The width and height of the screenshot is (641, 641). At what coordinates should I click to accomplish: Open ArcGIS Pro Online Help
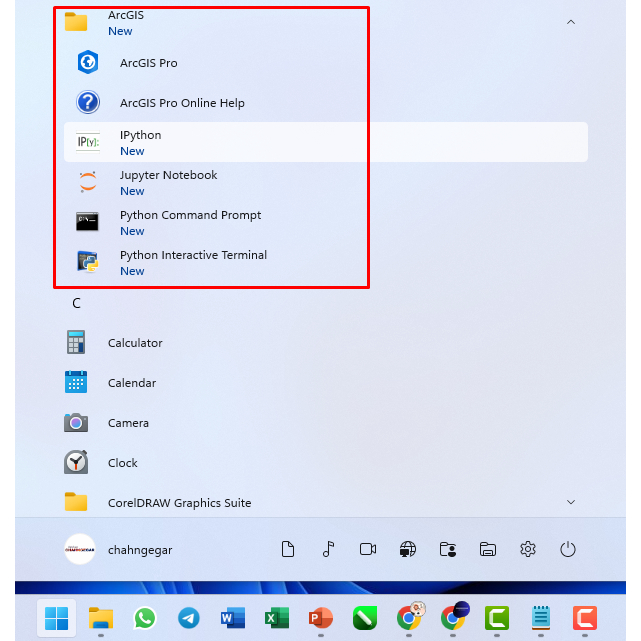[x=181, y=103]
